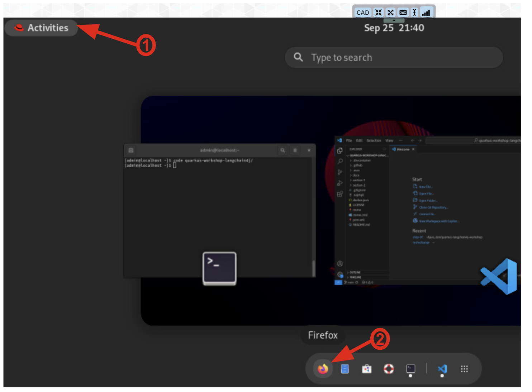
Task: Show all applications grid
Action: 464,369
